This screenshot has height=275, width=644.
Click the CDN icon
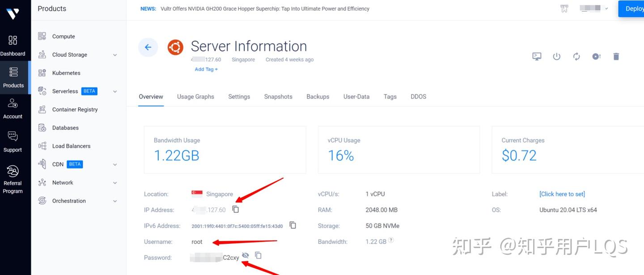click(x=42, y=164)
